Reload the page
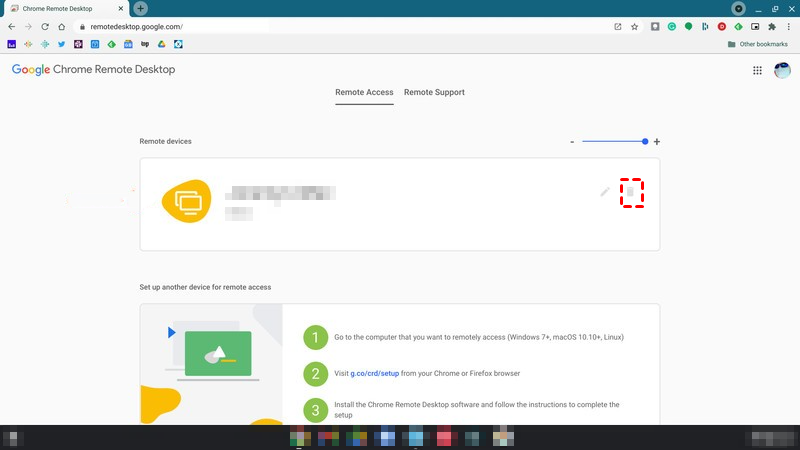This screenshot has height=450, width=800. click(45, 27)
